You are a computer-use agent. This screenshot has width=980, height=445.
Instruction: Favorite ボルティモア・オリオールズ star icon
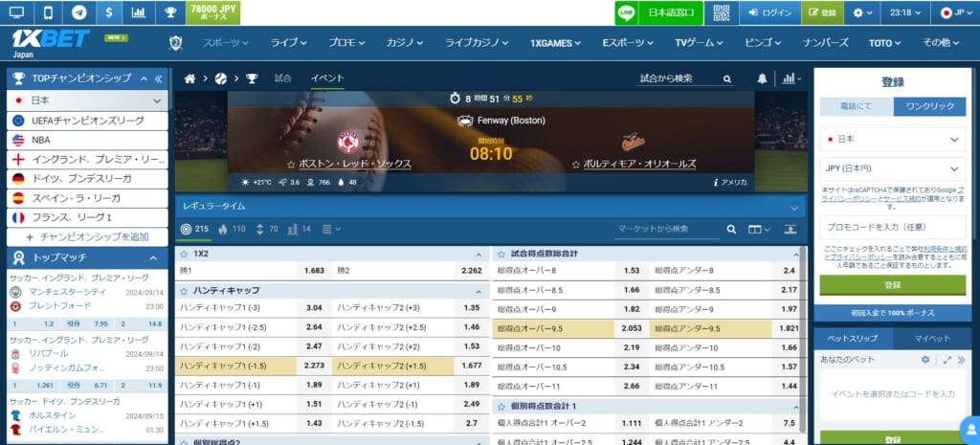coord(575,165)
